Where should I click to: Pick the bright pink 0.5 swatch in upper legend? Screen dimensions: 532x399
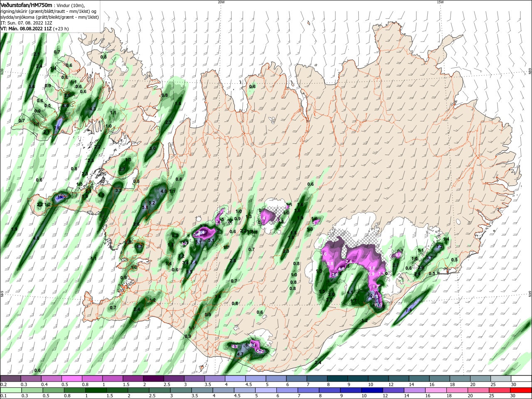(x=72, y=379)
